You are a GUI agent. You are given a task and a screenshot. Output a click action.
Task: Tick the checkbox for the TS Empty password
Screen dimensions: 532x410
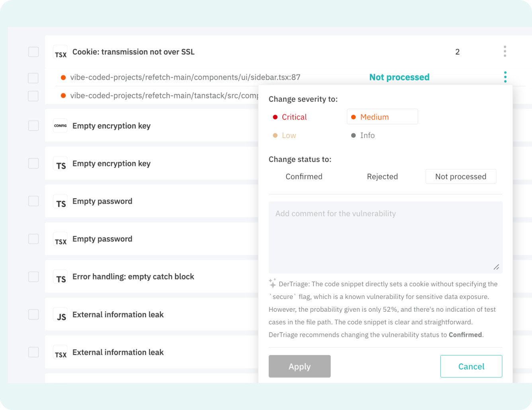pyautogui.click(x=33, y=201)
